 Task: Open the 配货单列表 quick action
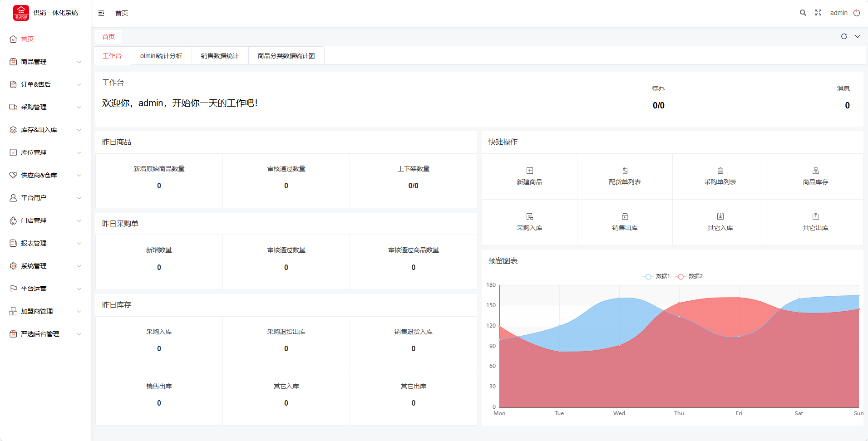pos(625,176)
